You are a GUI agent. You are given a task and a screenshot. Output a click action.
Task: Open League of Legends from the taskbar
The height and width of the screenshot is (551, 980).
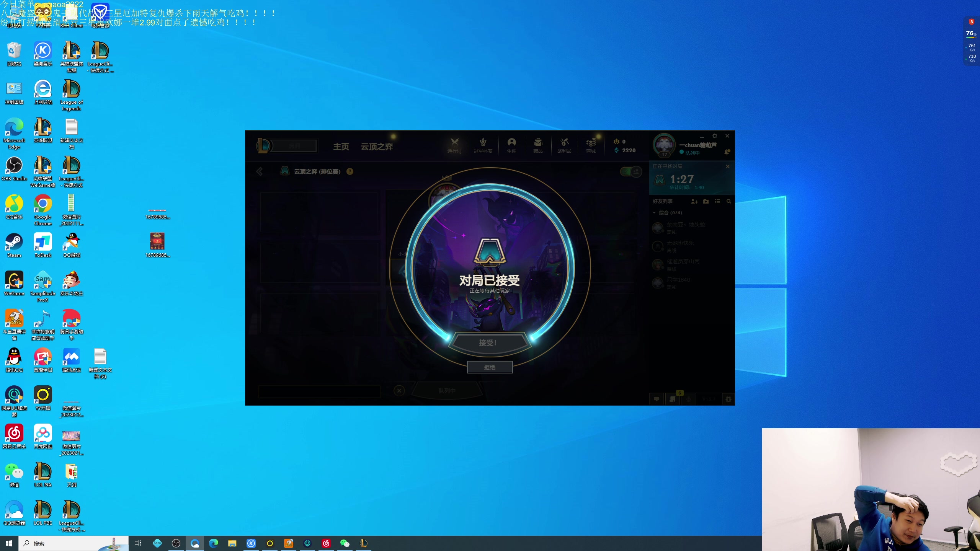[364, 543]
